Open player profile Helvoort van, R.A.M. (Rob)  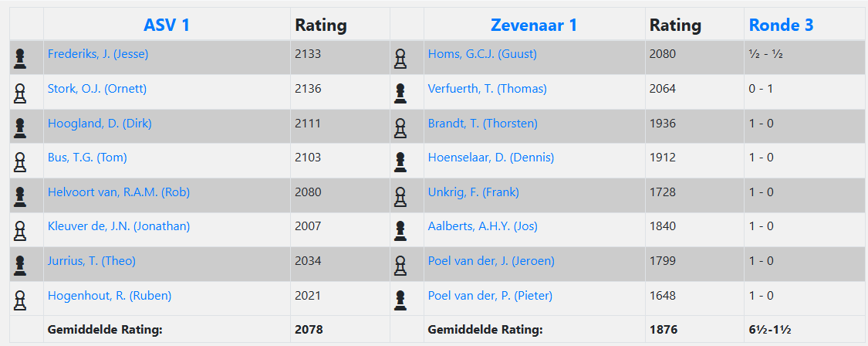pos(119,192)
